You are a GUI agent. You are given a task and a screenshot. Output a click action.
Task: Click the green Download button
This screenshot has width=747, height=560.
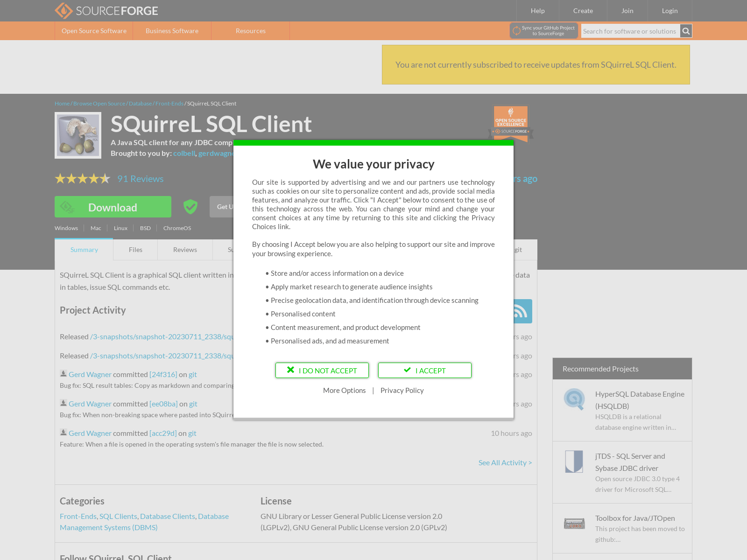pyautogui.click(x=113, y=207)
